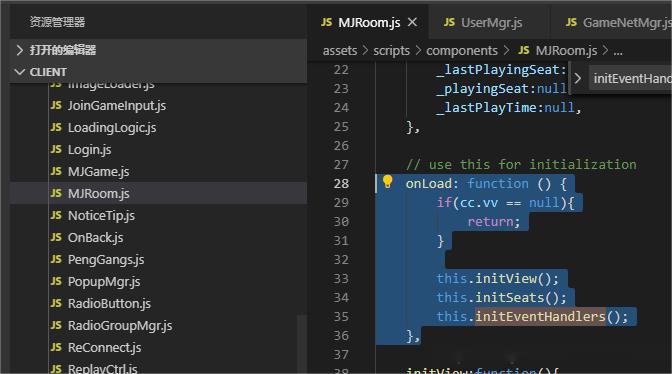Click the comment 'use this for initialization'

click(532, 165)
